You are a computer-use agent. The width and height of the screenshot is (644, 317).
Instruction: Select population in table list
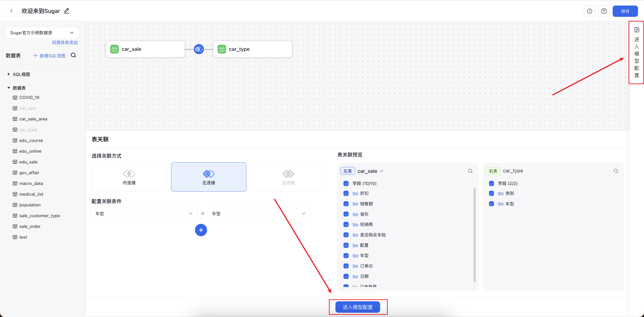click(30, 205)
